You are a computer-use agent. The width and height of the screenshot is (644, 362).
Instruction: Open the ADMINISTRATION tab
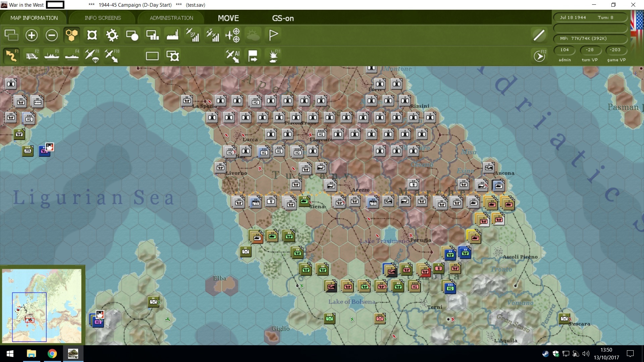coord(171,18)
